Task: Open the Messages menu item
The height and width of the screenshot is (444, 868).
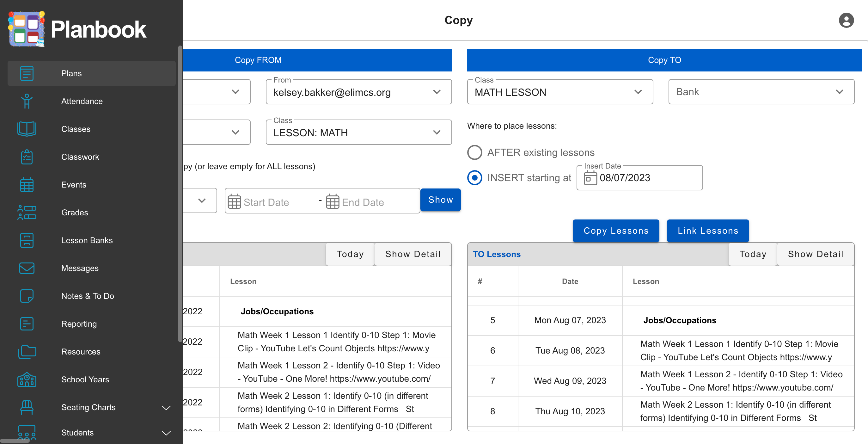Action: [92, 268]
